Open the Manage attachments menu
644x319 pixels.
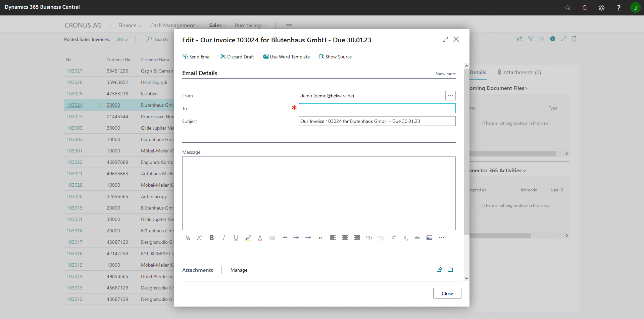coord(239,270)
